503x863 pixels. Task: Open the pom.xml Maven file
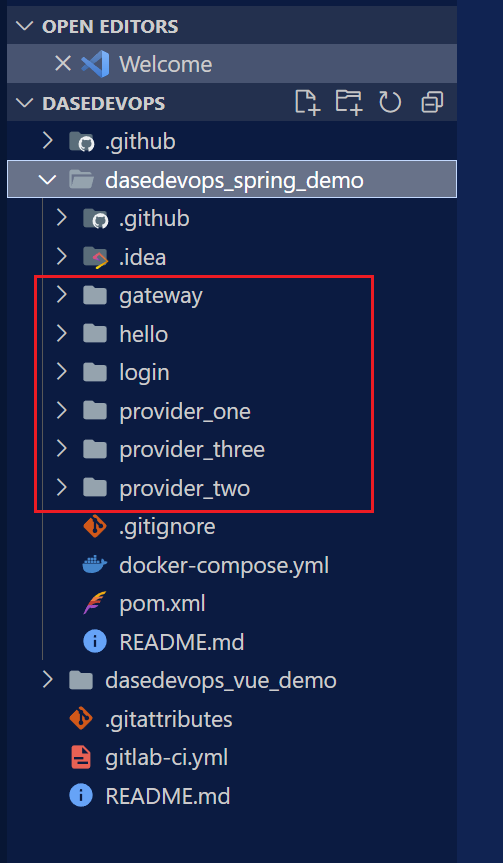tap(162, 604)
